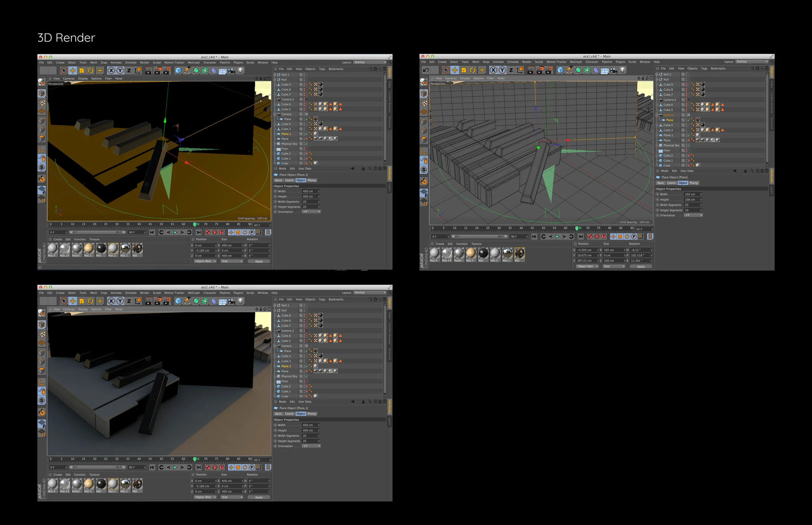Viewport: 812px width, 525px height.
Task: Open Orientation +Y dropdown in top-right window
Action: click(694, 215)
